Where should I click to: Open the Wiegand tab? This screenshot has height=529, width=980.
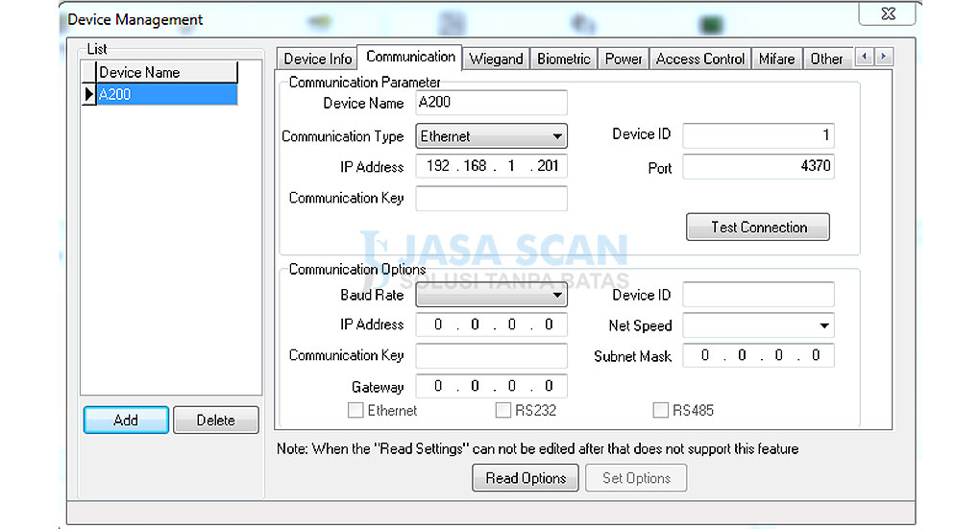click(497, 59)
